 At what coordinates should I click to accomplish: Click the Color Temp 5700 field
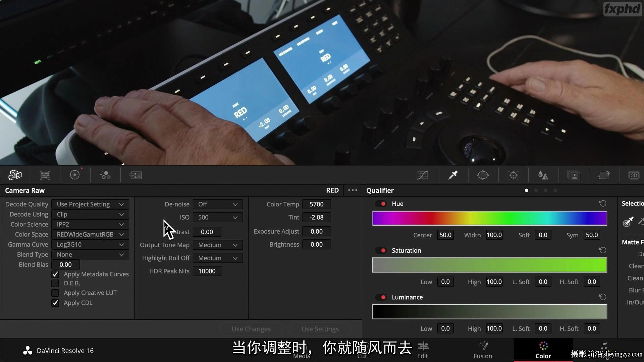(317, 204)
